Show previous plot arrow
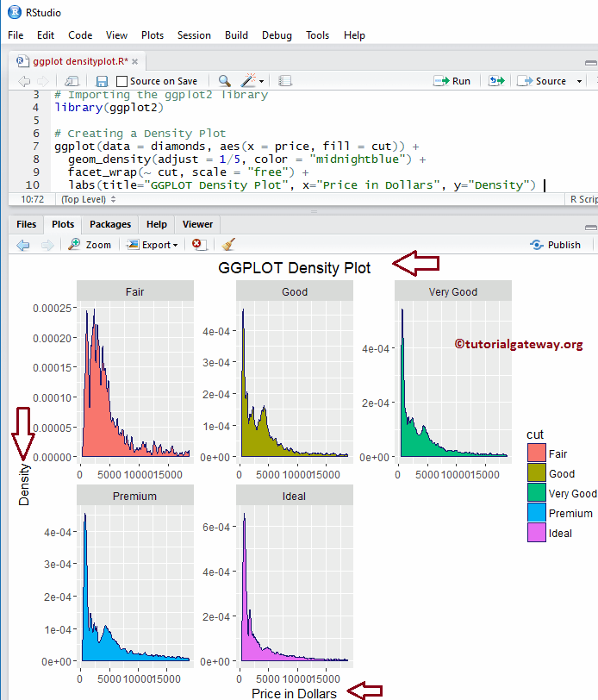 [x=23, y=245]
